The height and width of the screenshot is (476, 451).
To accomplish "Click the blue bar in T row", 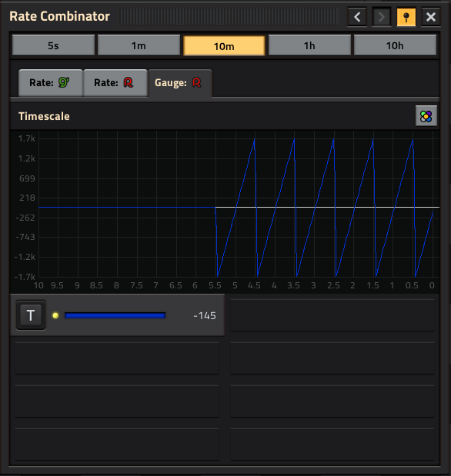I will [115, 315].
